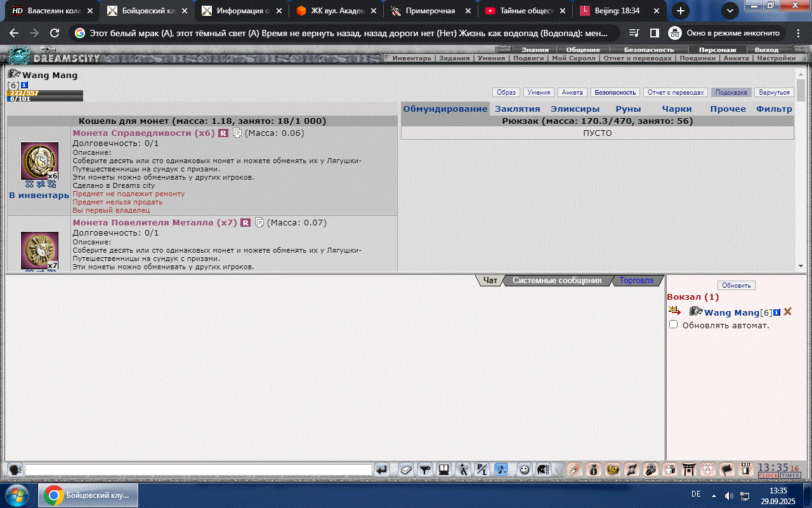Screen dimensions: 812x508
Task: Click the eraser icon in chat toolbar
Action: (406, 470)
